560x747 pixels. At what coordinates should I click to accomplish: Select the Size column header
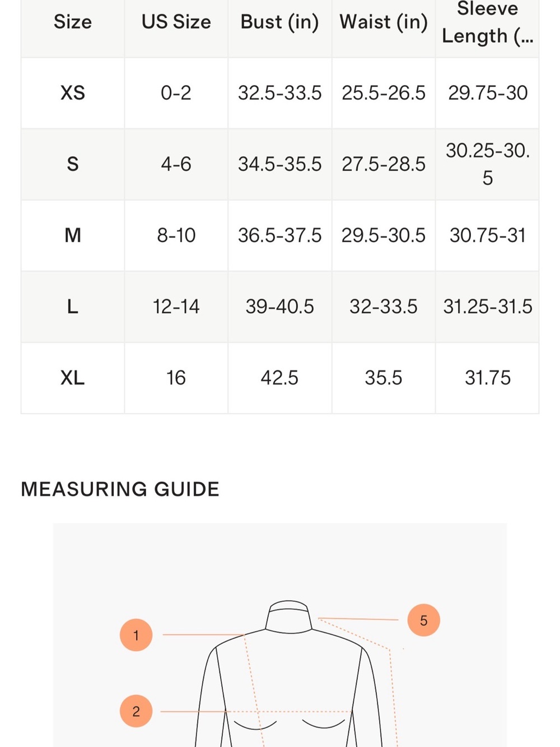[x=73, y=22]
